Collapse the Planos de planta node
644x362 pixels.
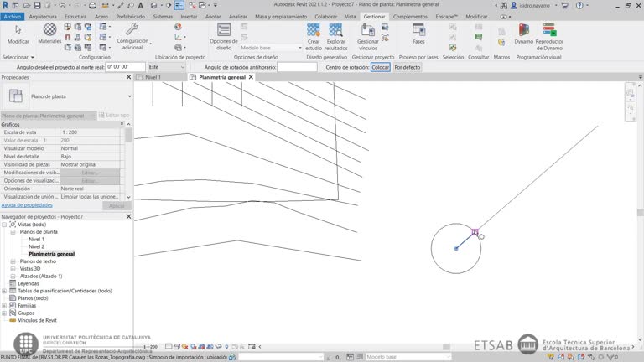coord(13,232)
